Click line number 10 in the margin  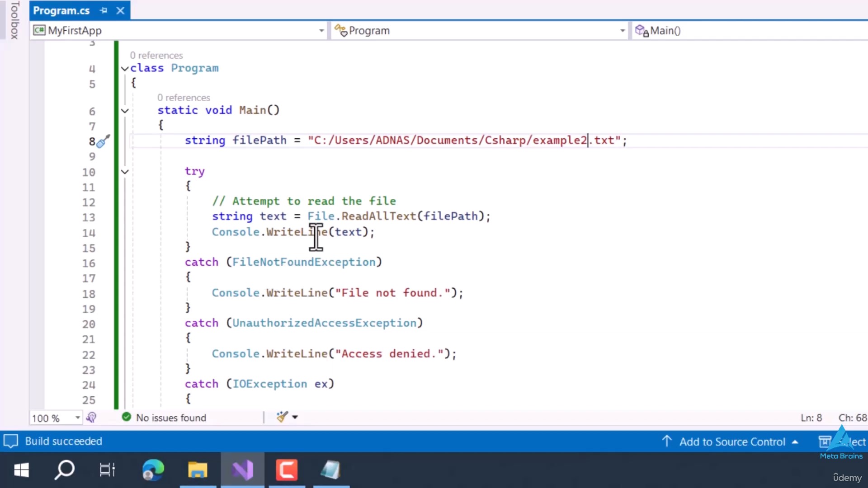pyautogui.click(x=89, y=173)
